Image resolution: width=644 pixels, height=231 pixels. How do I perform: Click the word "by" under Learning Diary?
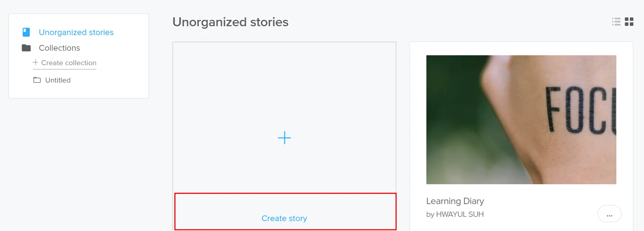pyautogui.click(x=430, y=214)
